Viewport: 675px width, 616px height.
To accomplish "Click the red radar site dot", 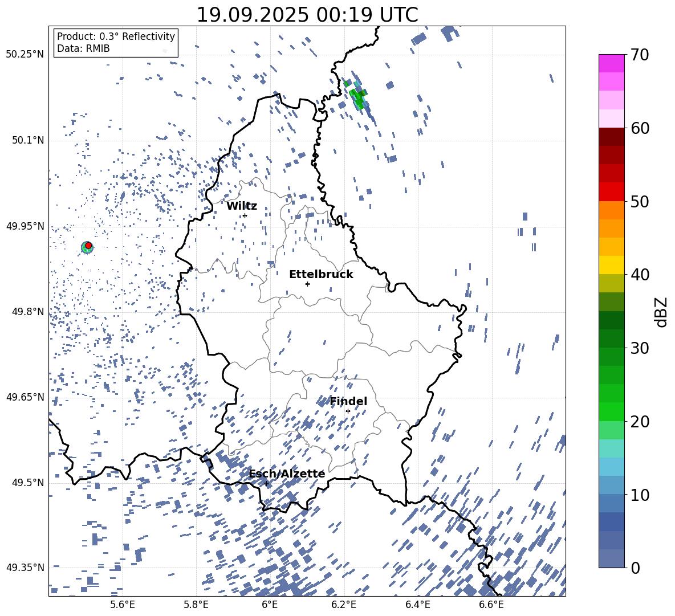I will click(x=88, y=245).
